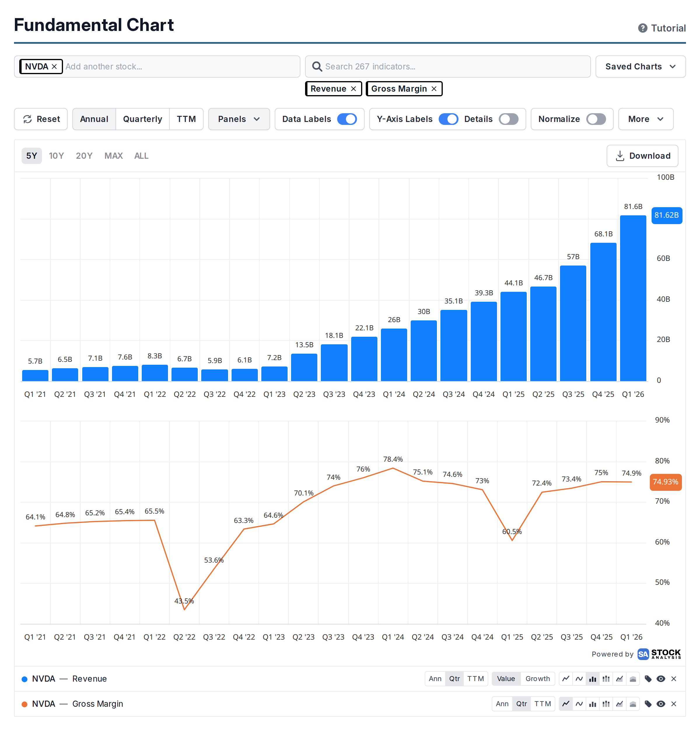Switch to TTM period in top toolbar
The width and height of the screenshot is (700, 740).
pos(186,119)
